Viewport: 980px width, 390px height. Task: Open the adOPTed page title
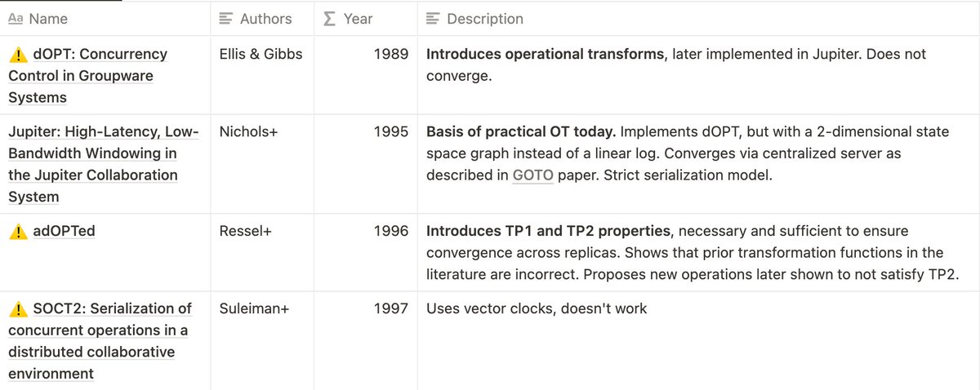click(x=64, y=232)
